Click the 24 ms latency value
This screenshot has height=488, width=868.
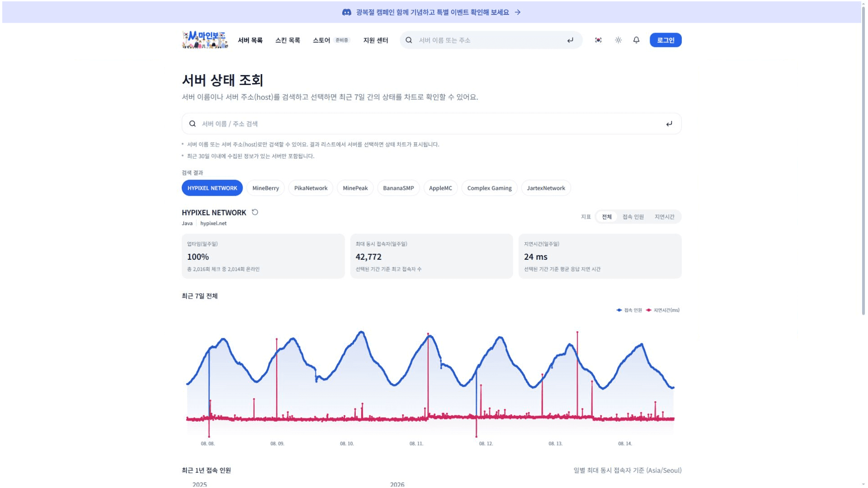coord(536,257)
